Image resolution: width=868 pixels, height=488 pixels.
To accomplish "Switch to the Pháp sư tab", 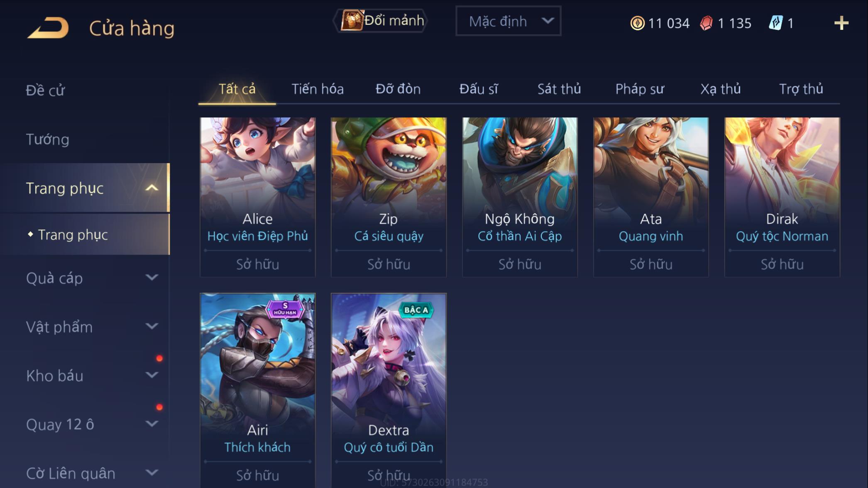I will coord(639,89).
